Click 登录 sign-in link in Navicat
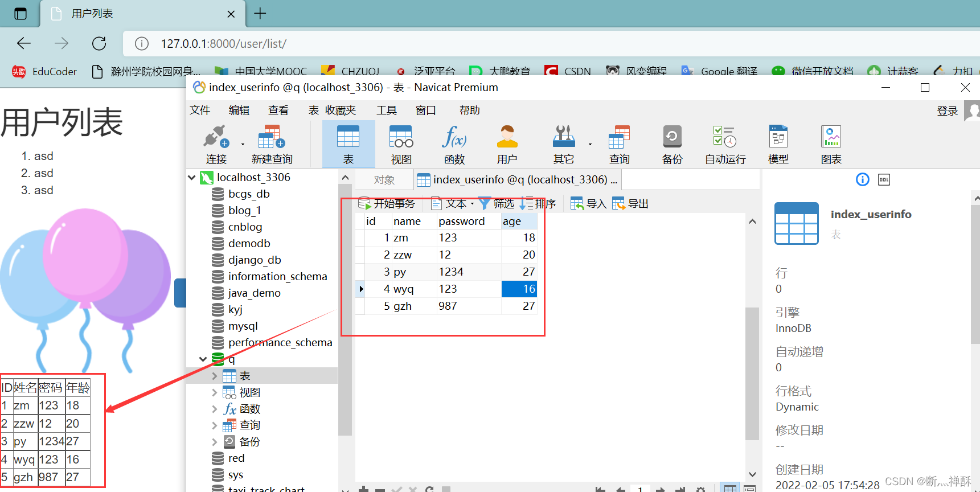 coord(948,111)
